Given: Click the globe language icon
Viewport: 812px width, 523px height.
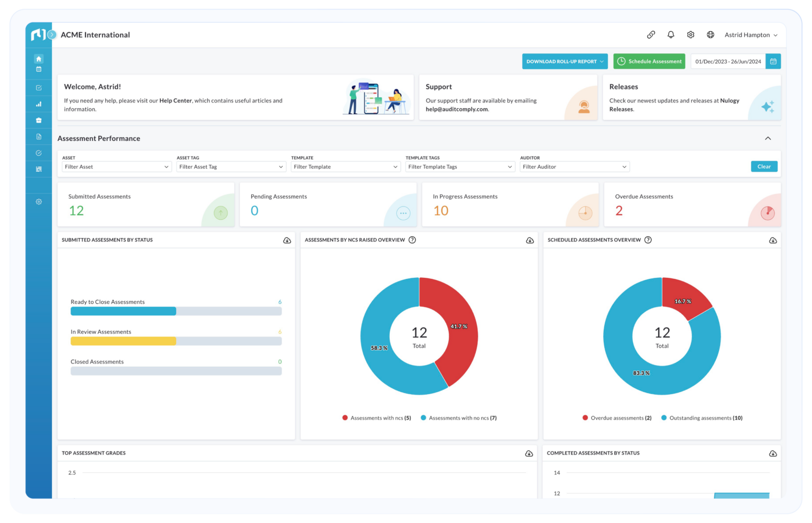Looking at the screenshot, I should point(710,35).
